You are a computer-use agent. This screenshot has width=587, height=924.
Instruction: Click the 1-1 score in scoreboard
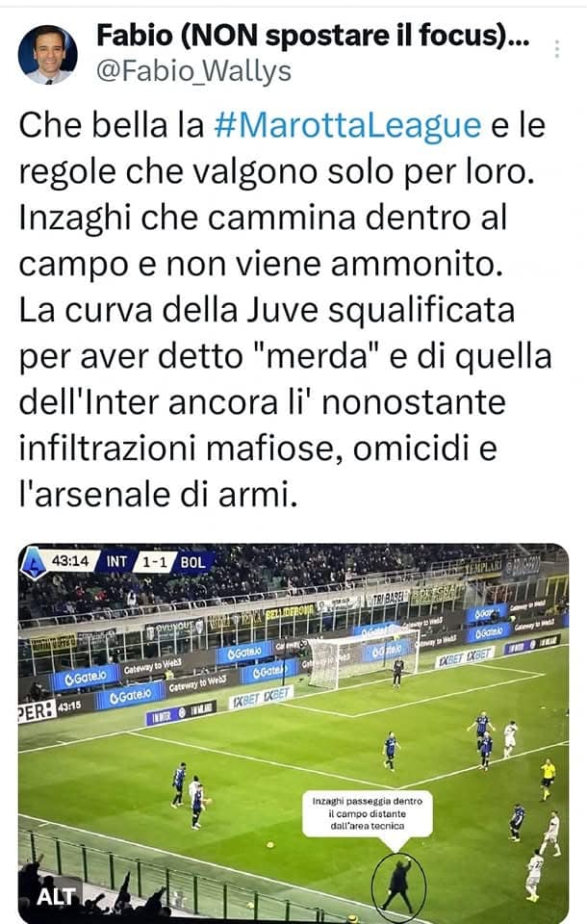(x=154, y=562)
